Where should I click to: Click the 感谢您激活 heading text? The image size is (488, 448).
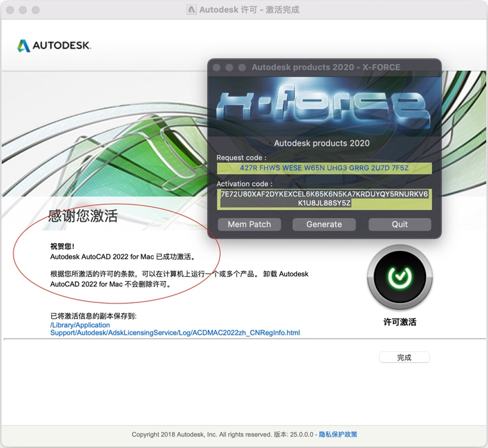[x=83, y=216]
